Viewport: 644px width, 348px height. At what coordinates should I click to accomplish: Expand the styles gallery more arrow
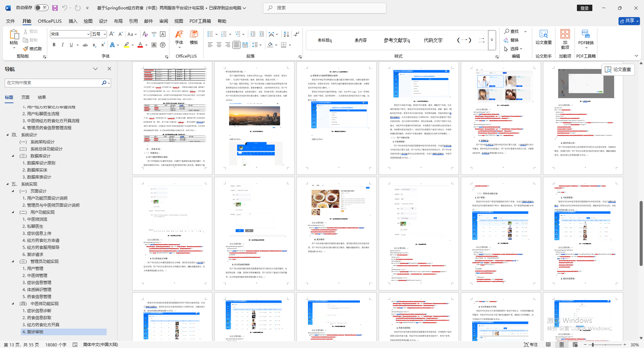pyautogui.click(x=492, y=40)
